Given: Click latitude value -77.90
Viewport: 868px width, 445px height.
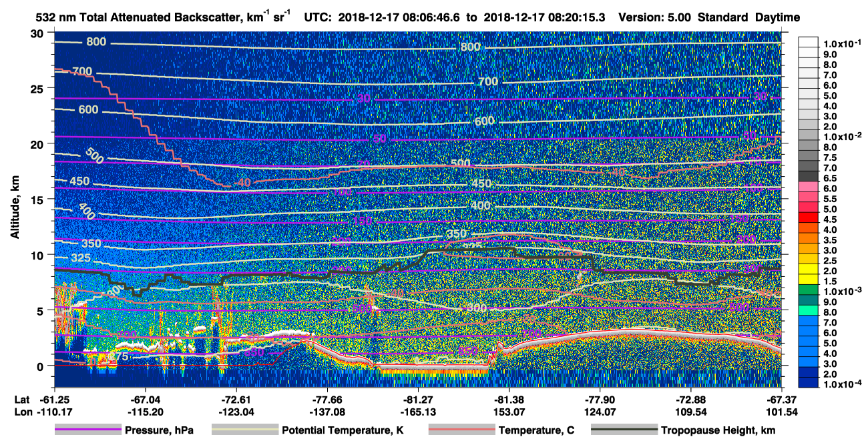Looking at the screenshot, I should [600, 399].
